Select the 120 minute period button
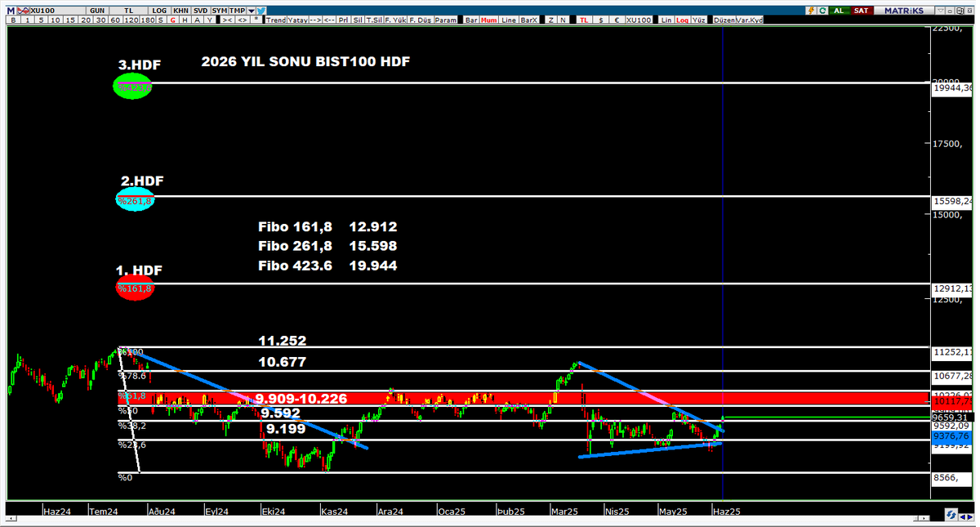This screenshot has width=980, height=527. (x=131, y=20)
